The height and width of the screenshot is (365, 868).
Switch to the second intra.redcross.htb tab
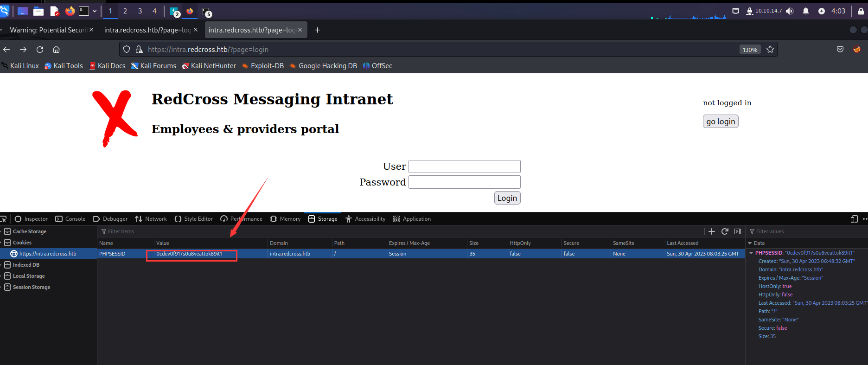[x=147, y=30]
